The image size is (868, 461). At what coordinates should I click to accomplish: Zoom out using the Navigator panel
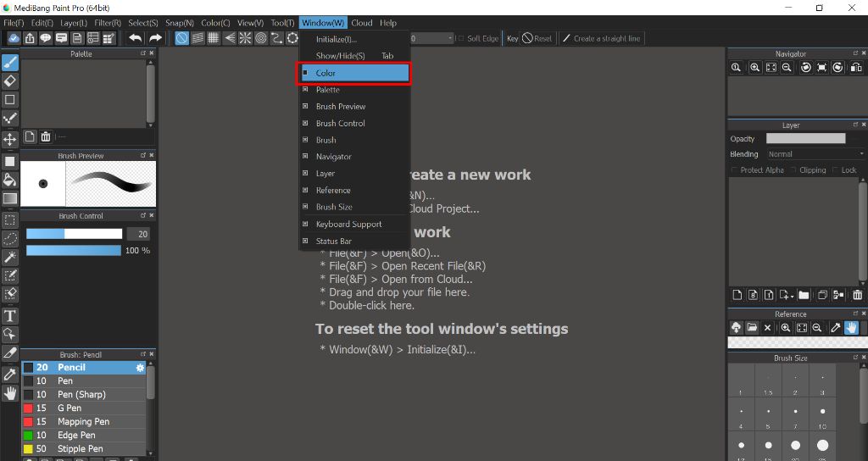coord(786,68)
